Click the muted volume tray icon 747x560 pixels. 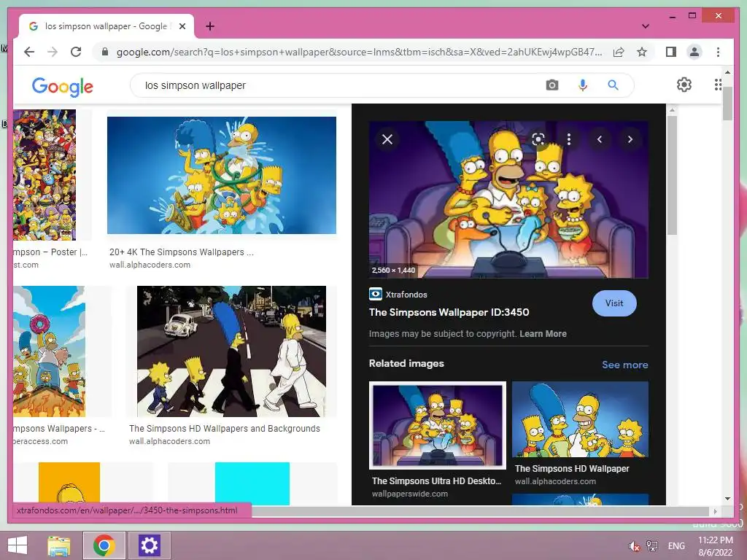tap(634, 546)
